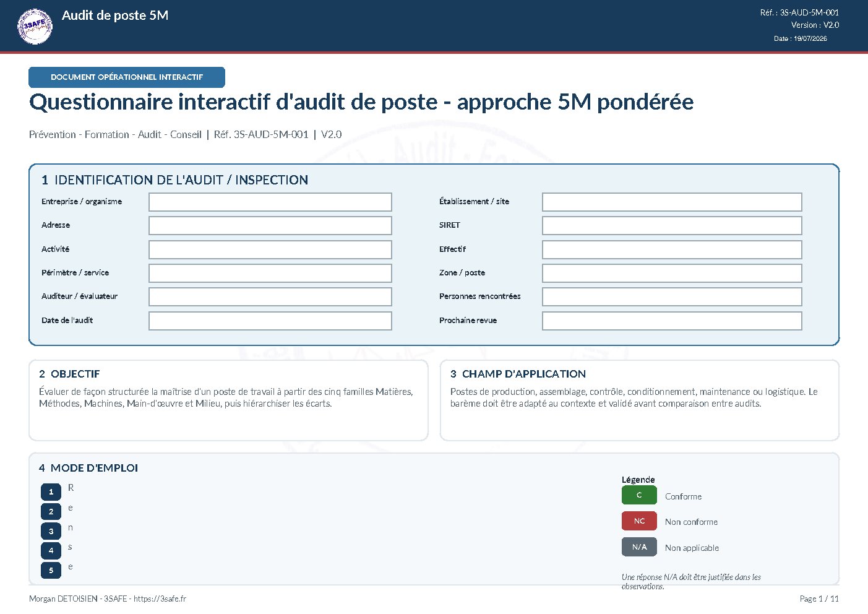
Task: Click the Effectif input field
Action: [672, 249]
